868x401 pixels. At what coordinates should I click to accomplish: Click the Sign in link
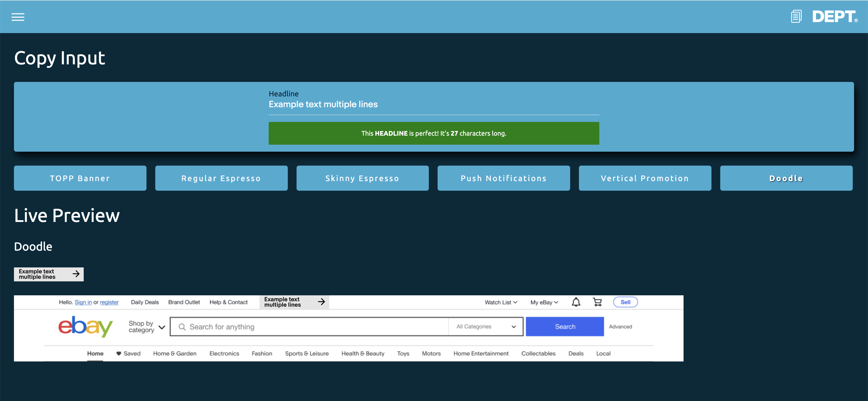tap(83, 302)
